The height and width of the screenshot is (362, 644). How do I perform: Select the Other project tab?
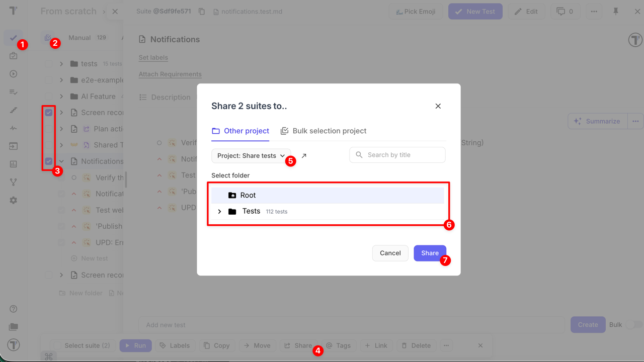pyautogui.click(x=240, y=131)
